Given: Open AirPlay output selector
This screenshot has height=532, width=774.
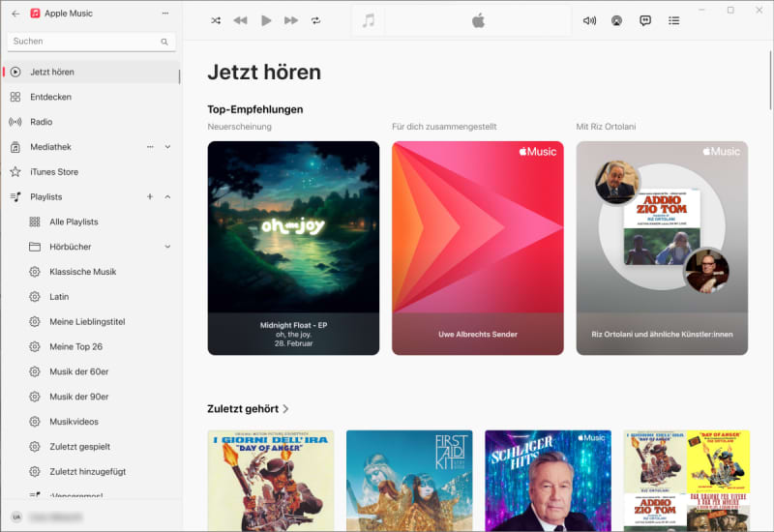Looking at the screenshot, I should pos(616,20).
